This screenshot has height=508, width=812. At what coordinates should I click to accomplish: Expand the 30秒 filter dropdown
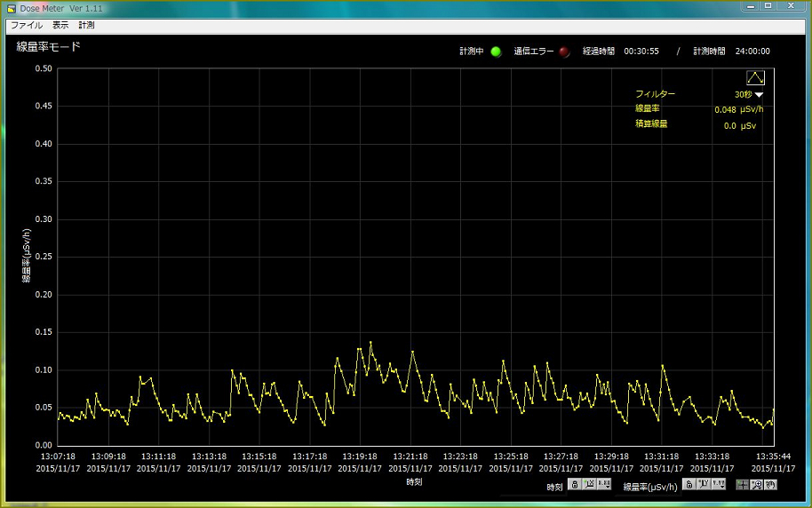click(x=760, y=94)
